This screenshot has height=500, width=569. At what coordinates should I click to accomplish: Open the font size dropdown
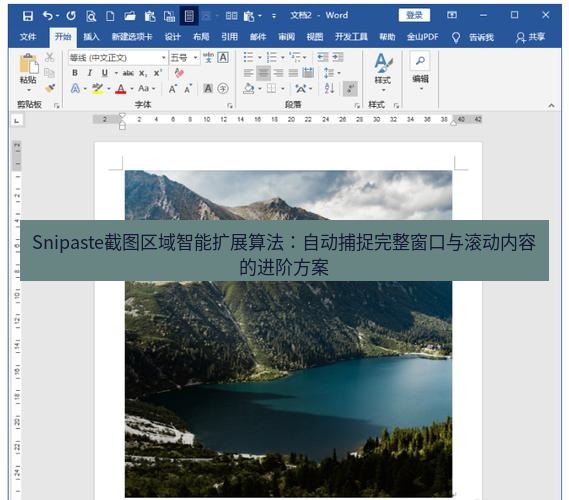tap(196, 58)
